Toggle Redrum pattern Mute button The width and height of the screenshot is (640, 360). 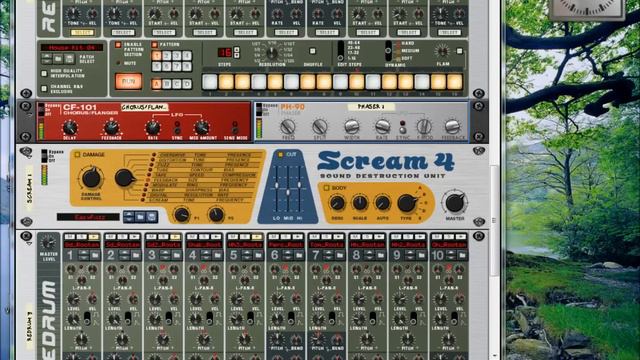coord(118,63)
